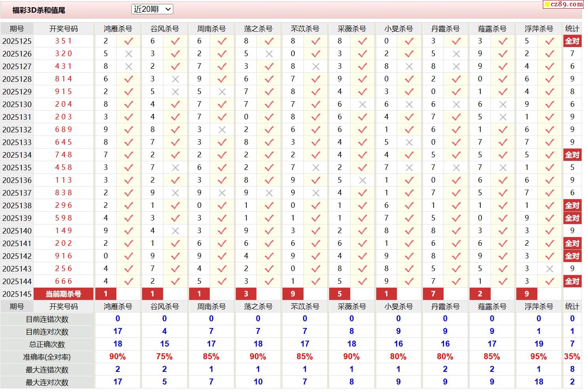The image size is (584, 392).
Task: Click the cz89.com site link
Action: (x=563, y=4)
